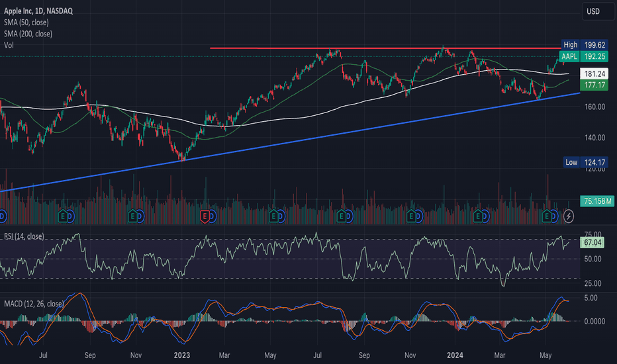This screenshot has height=364, width=617.
Task: Open the earnings marker at May 2023
Action: click(x=273, y=216)
